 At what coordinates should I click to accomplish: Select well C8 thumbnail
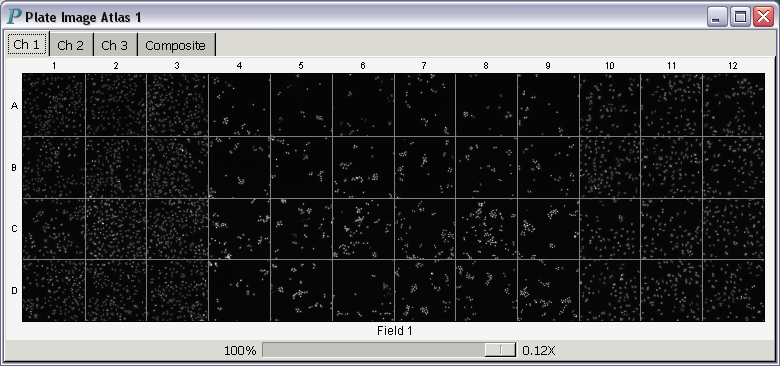pyautogui.click(x=487, y=229)
